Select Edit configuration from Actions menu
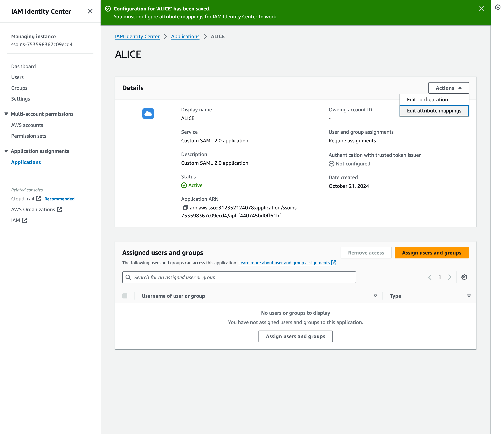This screenshot has height=434, width=504. tap(434, 99)
